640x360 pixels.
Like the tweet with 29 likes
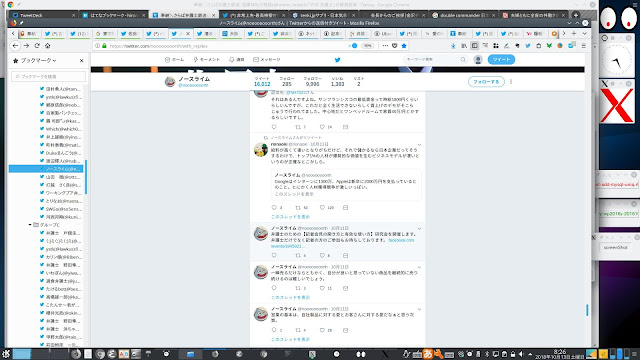point(322,330)
